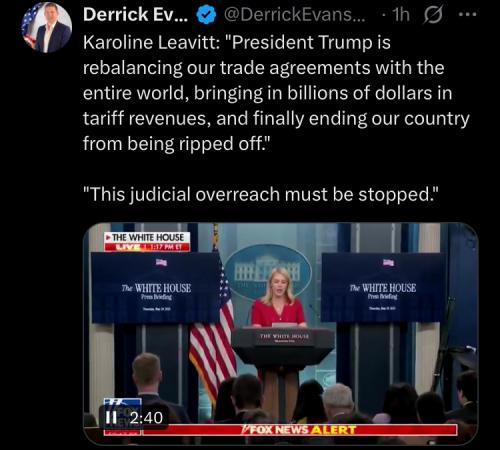500x450 pixels.
Task: Open the Grok slashed-circle icon
Action: click(x=433, y=15)
